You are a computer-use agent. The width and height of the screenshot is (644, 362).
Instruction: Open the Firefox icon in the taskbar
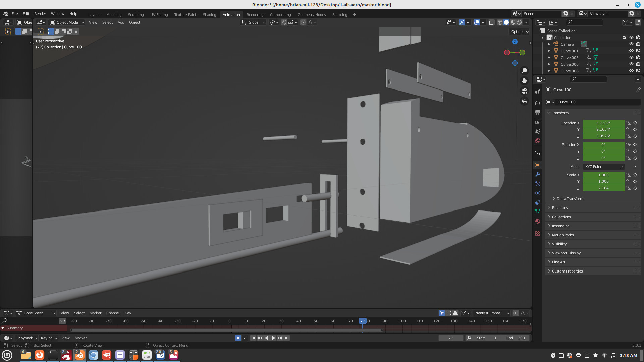(40, 355)
